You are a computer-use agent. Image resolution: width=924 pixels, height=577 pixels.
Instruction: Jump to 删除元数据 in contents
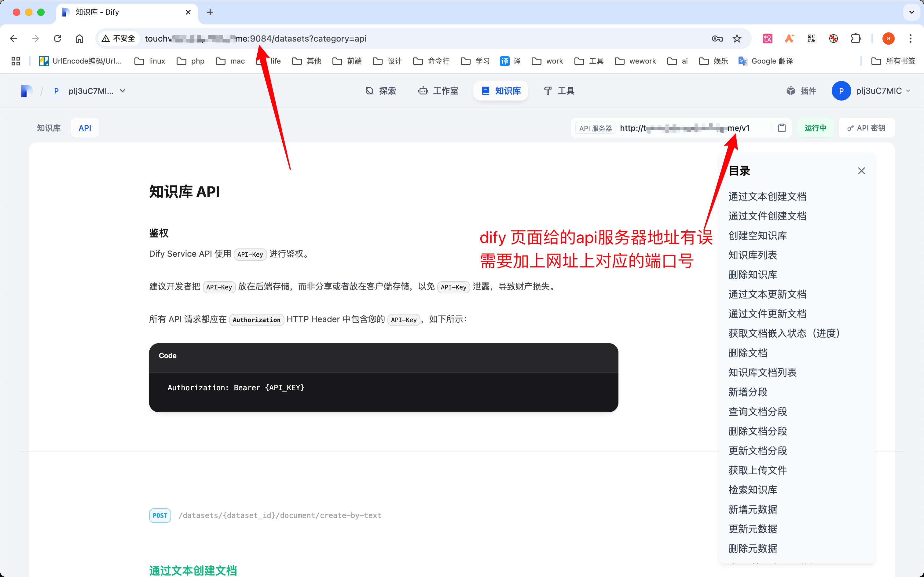point(752,549)
